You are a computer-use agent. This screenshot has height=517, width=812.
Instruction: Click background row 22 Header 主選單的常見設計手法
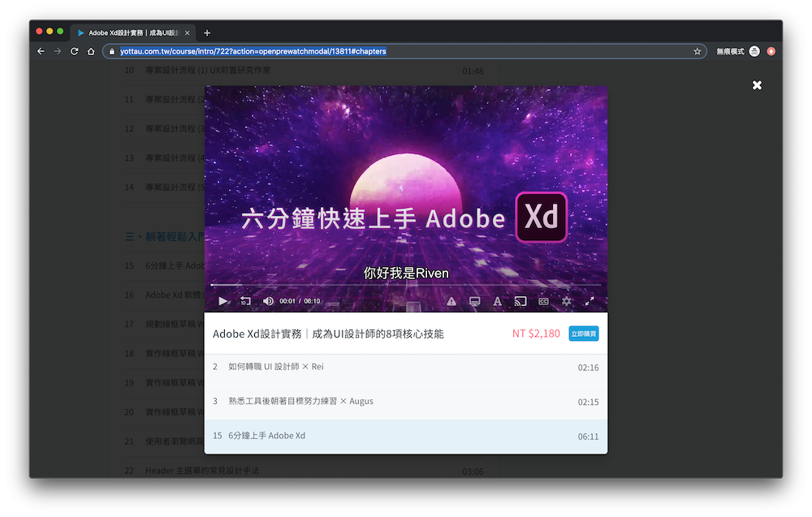point(304,471)
